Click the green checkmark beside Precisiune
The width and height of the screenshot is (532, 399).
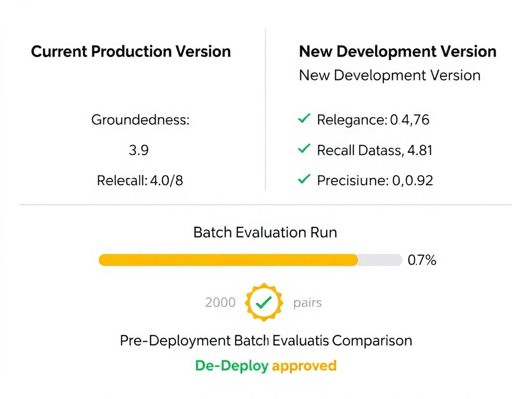click(x=304, y=179)
